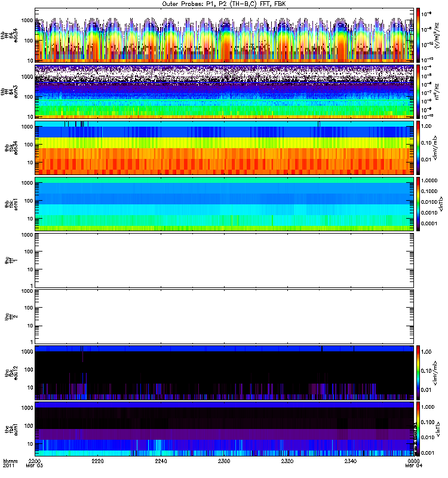Click the "0.0001" color bar value for thb fbk scm1
This screenshot has height=478, width=448.
[x=429, y=223]
